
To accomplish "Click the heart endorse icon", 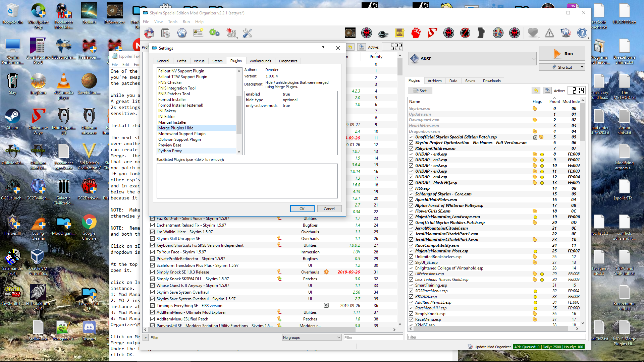I will point(533,33).
